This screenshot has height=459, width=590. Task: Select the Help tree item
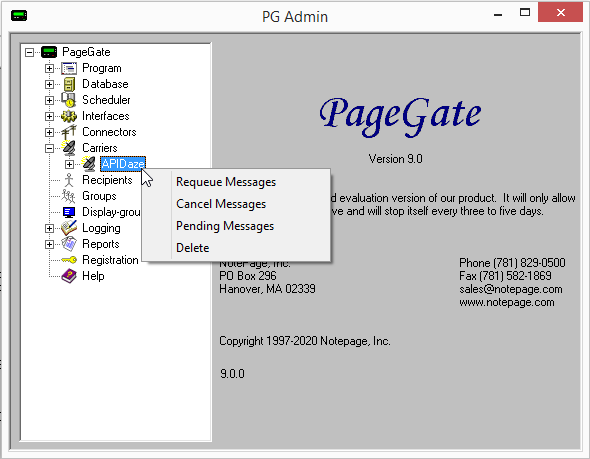click(x=93, y=276)
